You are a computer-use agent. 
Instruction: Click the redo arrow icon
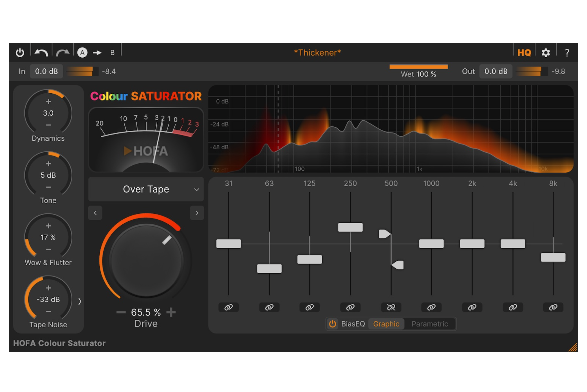pos(62,53)
